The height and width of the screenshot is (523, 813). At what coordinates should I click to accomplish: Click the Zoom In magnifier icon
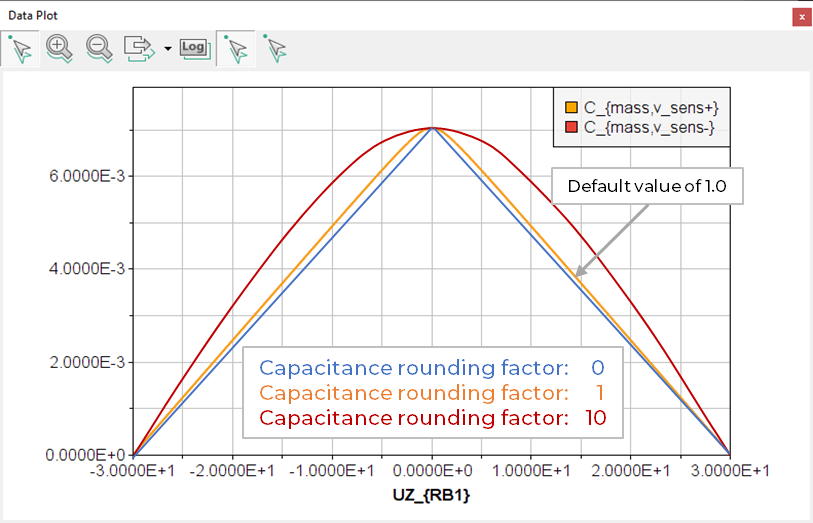59,48
